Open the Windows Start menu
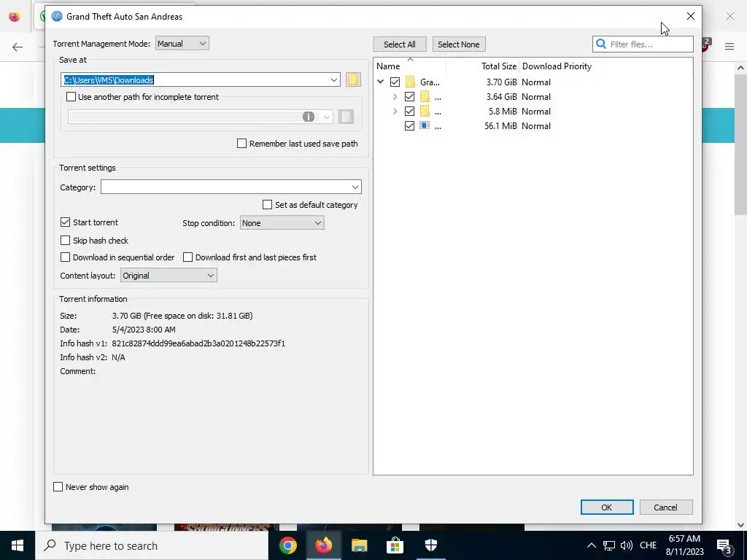Screen dimensions: 747x560 [18, 545]
